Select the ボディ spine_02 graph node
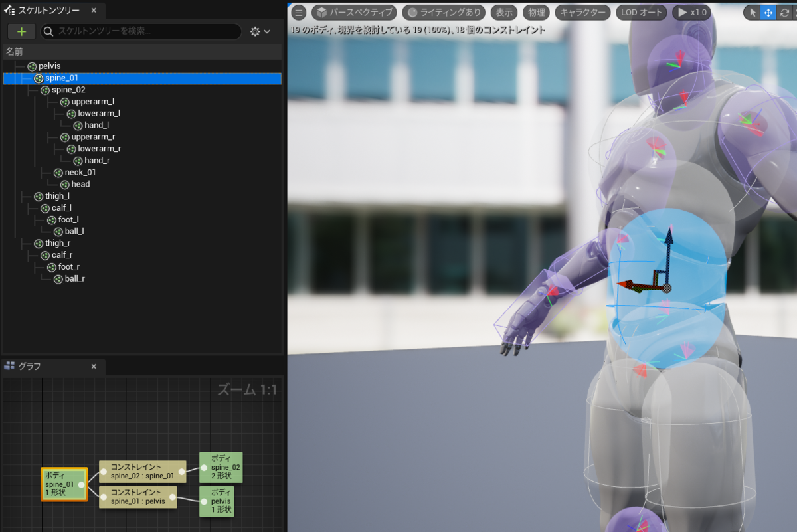The height and width of the screenshot is (532, 797). coord(221,468)
